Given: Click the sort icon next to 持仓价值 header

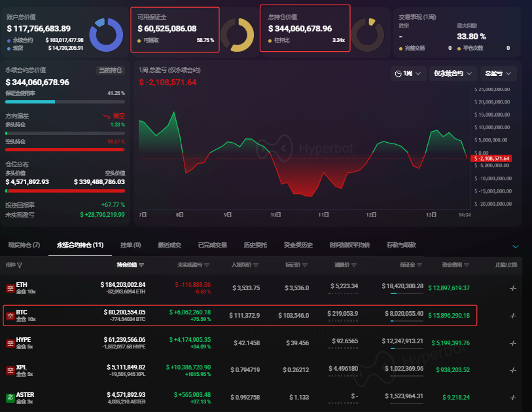Looking at the screenshot, I should (142, 265).
